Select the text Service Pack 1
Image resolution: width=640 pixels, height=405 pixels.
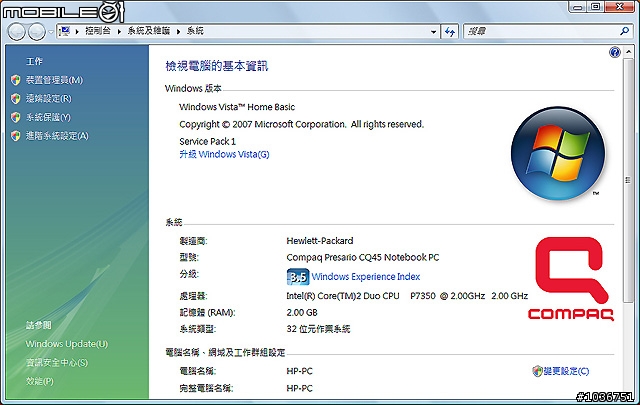[207, 141]
